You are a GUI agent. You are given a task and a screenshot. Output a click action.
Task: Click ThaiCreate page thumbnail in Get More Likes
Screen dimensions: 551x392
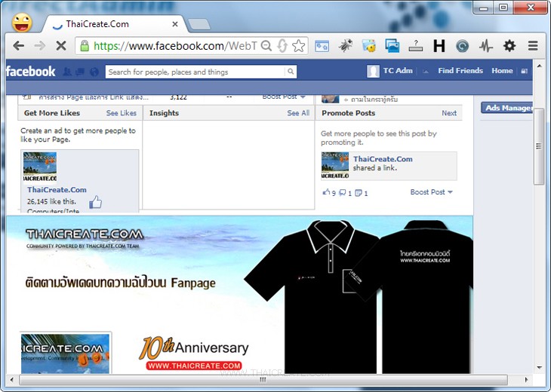40,167
